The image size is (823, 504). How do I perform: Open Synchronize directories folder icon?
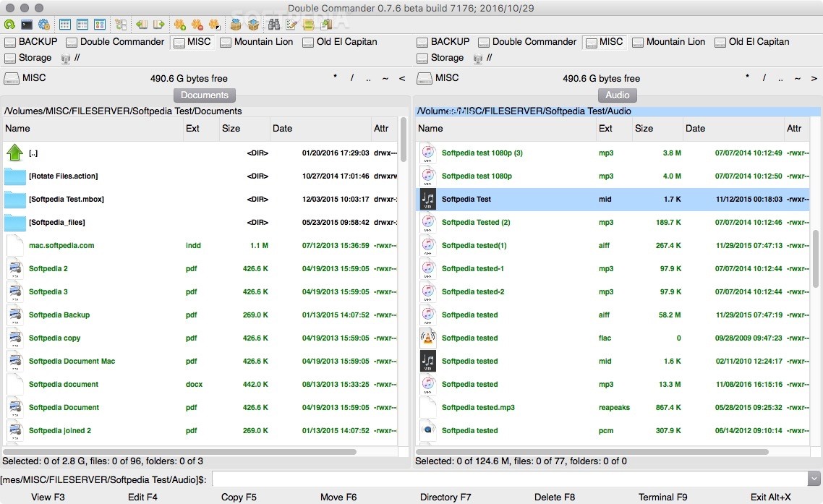309,24
